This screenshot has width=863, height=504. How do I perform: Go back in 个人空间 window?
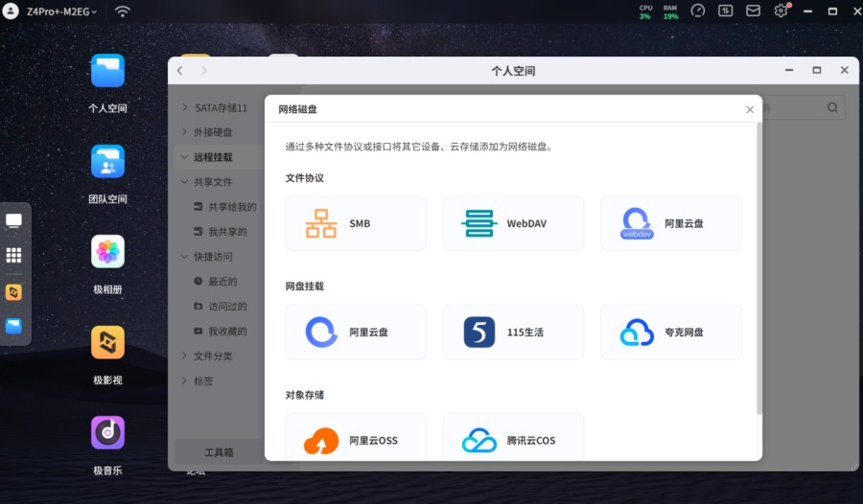(180, 71)
